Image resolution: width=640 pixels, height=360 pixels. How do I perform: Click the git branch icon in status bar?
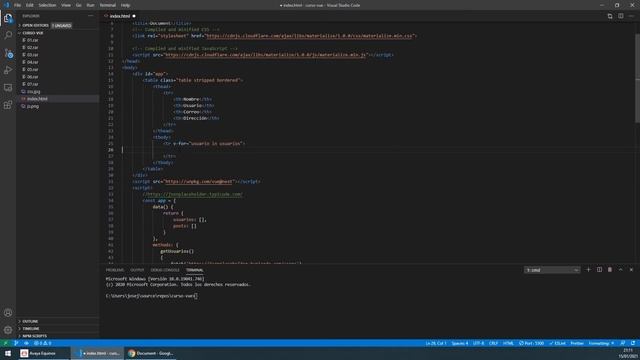(16, 343)
